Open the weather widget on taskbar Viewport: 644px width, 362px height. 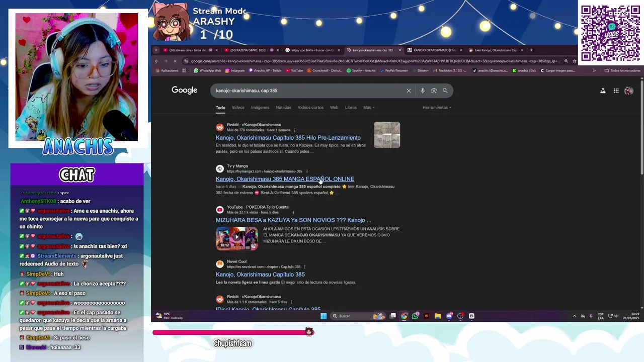click(x=169, y=316)
